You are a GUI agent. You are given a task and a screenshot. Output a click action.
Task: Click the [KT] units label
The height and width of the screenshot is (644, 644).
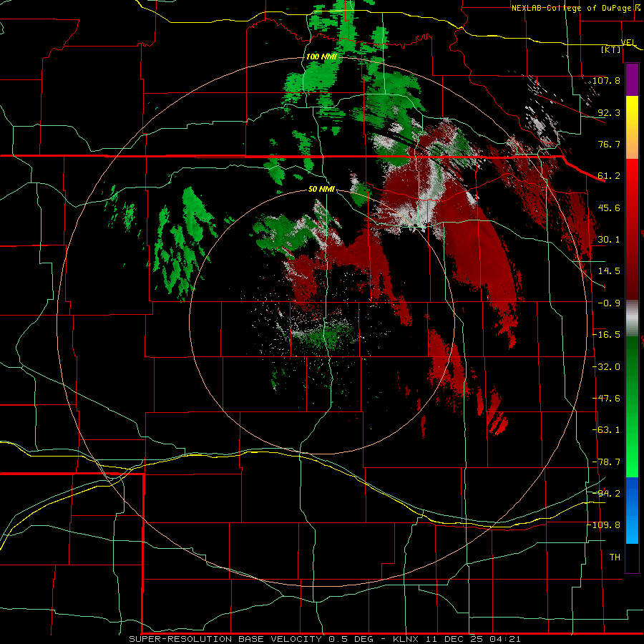(611, 49)
